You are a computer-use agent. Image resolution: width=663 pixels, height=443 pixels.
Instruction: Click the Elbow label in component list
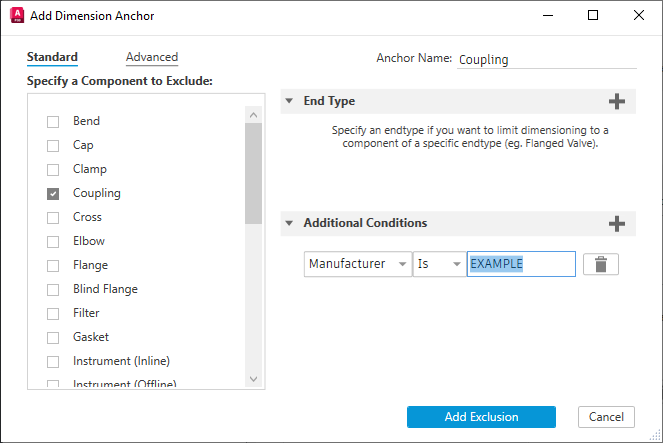pyautogui.click(x=89, y=241)
